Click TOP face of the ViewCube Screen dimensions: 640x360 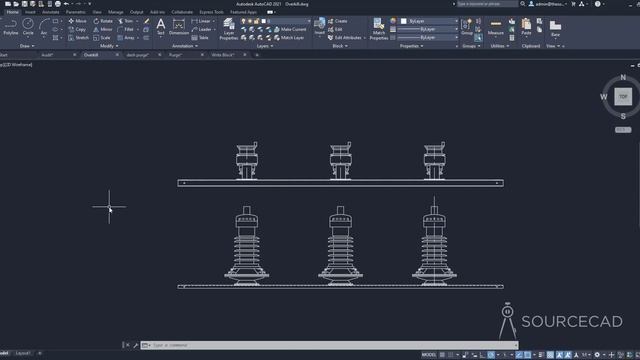pyautogui.click(x=623, y=97)
